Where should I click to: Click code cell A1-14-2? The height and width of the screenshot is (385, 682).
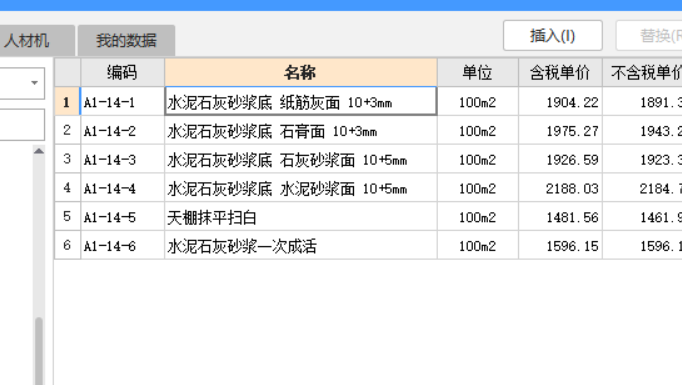122,130
